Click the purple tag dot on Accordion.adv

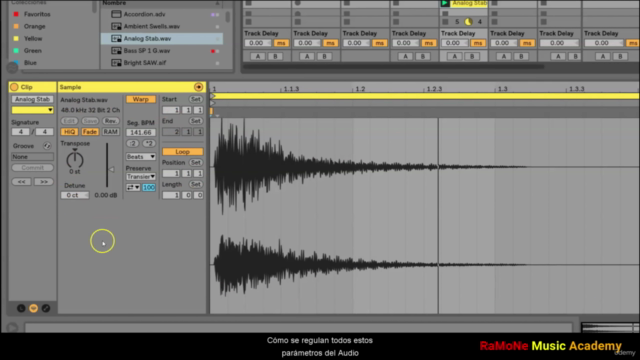tap(213, 15)
